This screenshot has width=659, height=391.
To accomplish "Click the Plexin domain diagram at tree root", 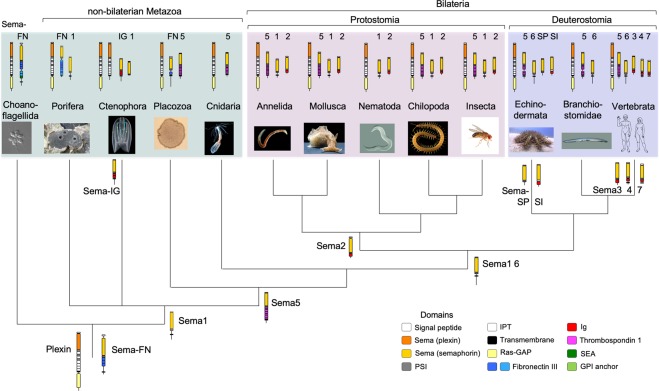I will (79, 361).
